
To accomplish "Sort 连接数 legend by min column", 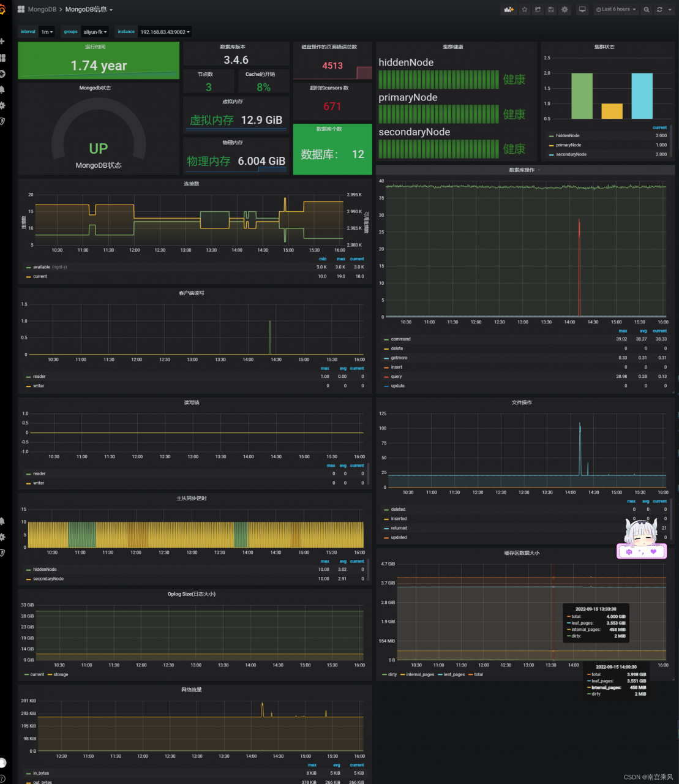I will [x=323, y=259].
